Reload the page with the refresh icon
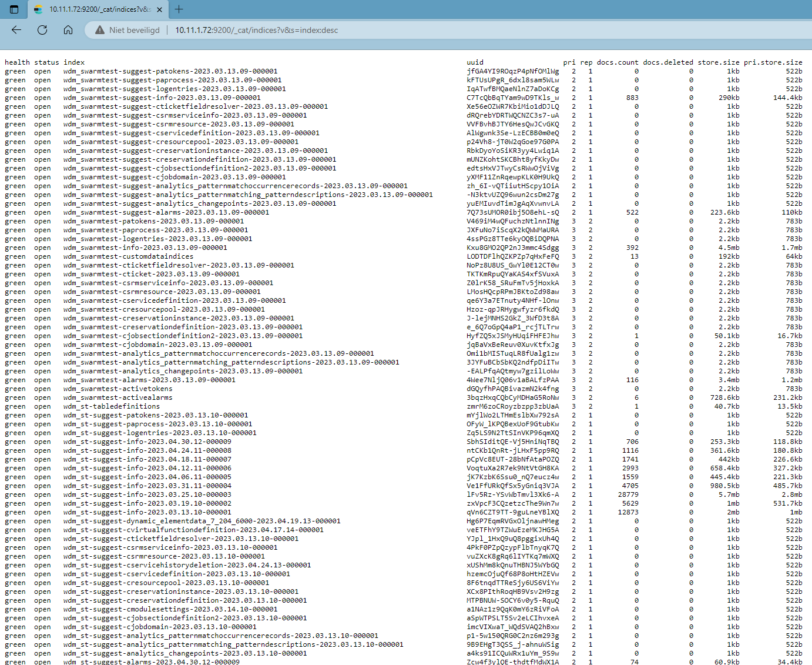Image resolution: width=812 pixels, height=665 pixels. (42, 30)
